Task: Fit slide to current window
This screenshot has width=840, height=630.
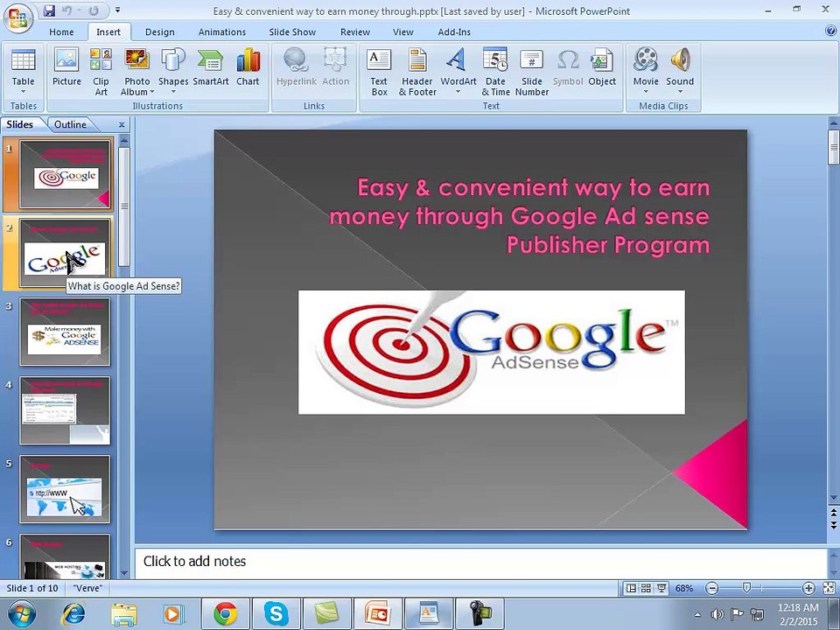Action: 829,588
